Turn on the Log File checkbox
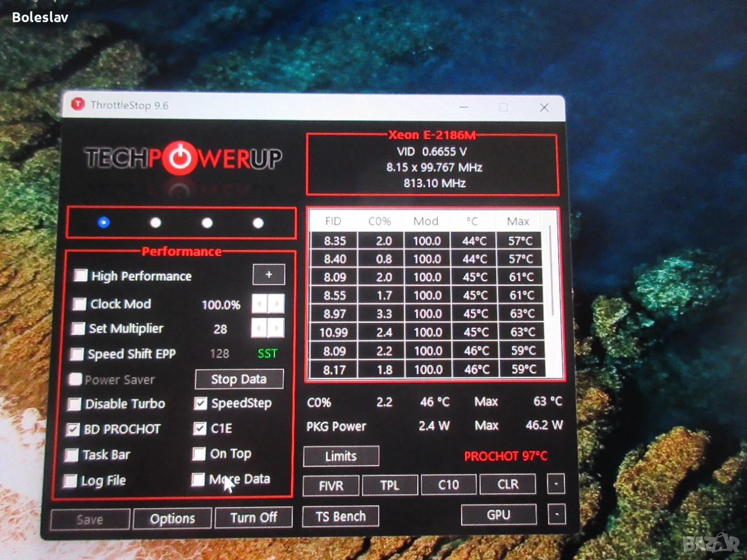Viewport: 747px width, 560px height. 71,481
